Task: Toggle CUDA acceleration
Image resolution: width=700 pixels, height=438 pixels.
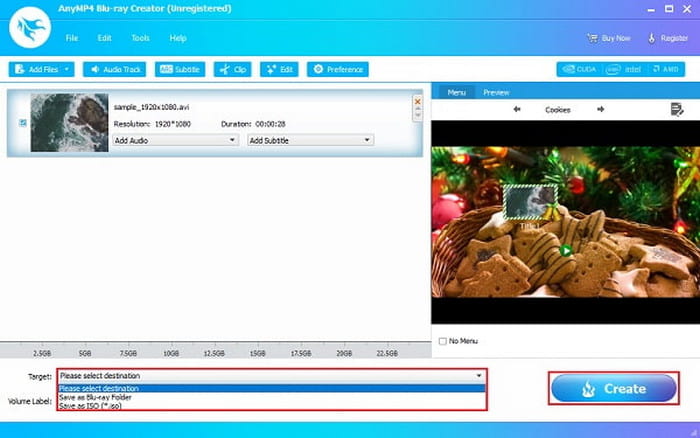Action: pos(580,70)
